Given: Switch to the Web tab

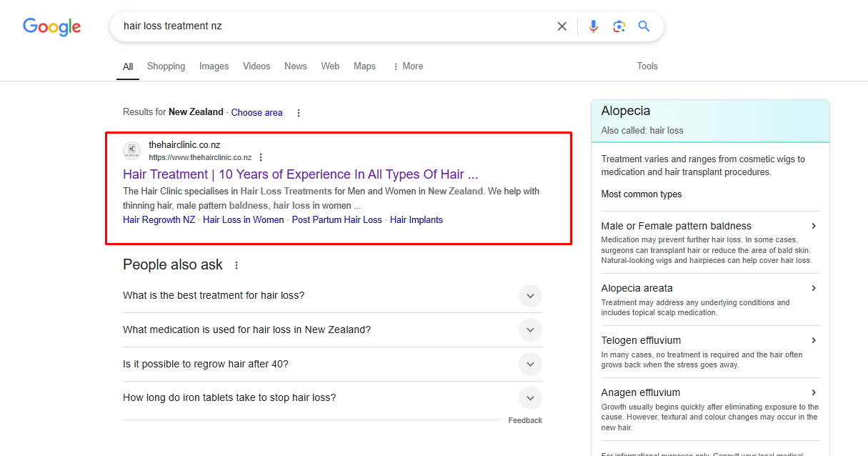Looking at the screenshot, I should coord(330,66).
